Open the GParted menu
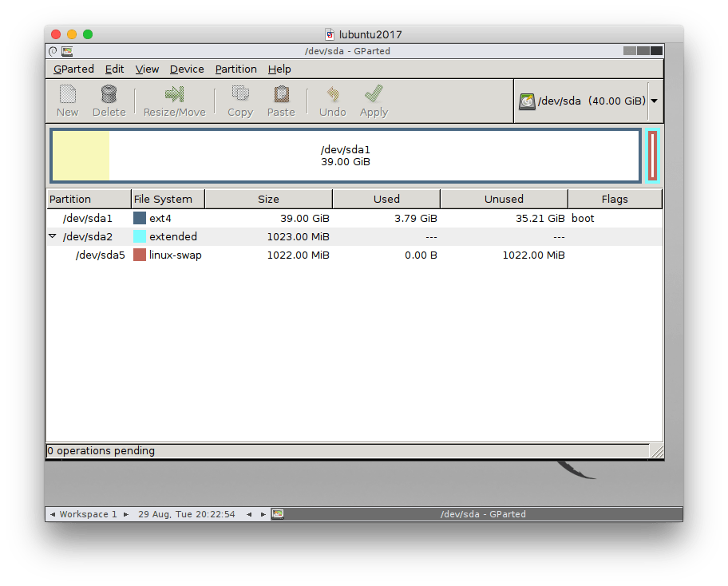The width and height of the screenshot is (728, 586). tap(73, 69)
